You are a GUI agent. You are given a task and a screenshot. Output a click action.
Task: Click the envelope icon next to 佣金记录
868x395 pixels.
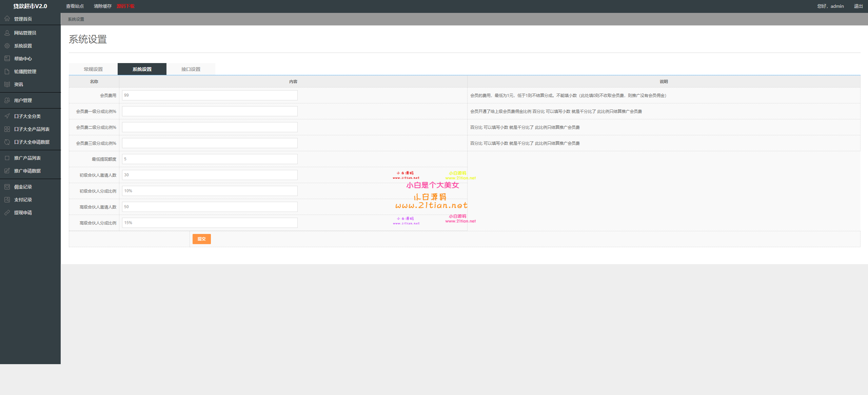(7, 187)
